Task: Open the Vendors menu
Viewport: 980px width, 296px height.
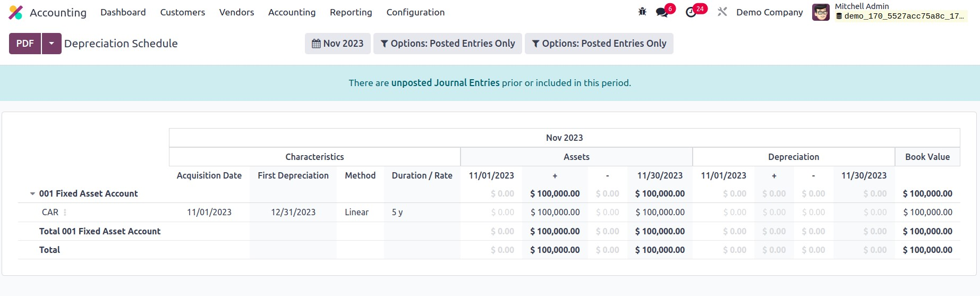Action: pyautogui.click(x=236, y=12)
